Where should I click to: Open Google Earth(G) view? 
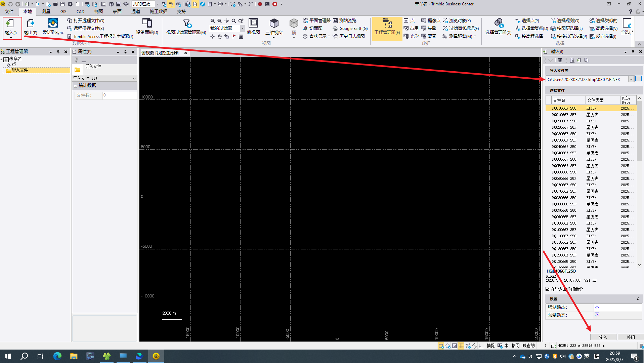(x=350, y=29)
